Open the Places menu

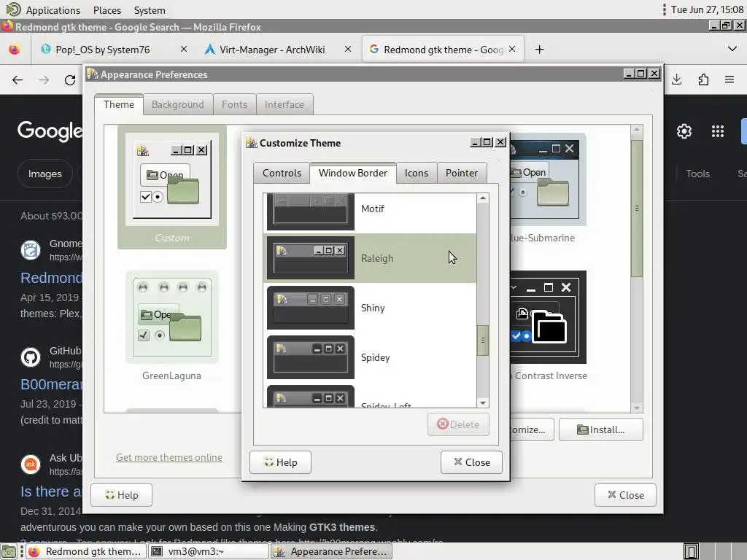[x=107, y=10]
